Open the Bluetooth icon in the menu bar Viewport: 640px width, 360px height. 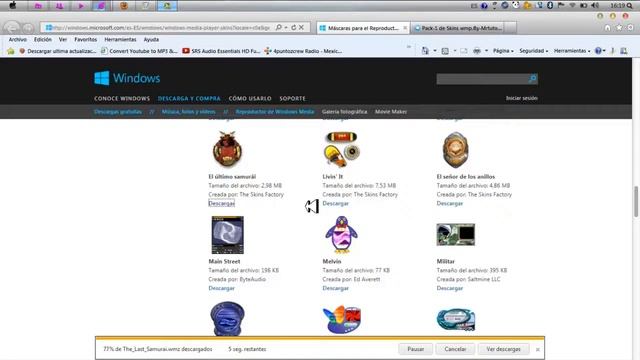pyautogui.click(x=550, y=5)
